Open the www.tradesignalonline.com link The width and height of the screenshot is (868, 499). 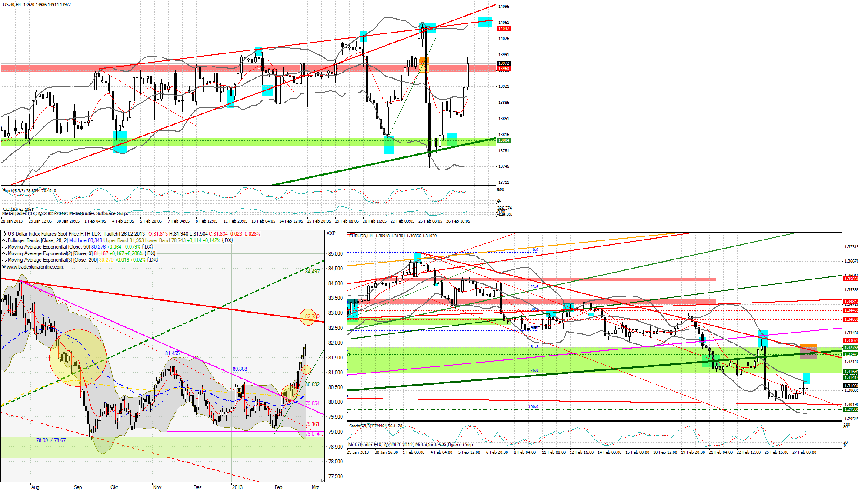(x=35, y=267)
